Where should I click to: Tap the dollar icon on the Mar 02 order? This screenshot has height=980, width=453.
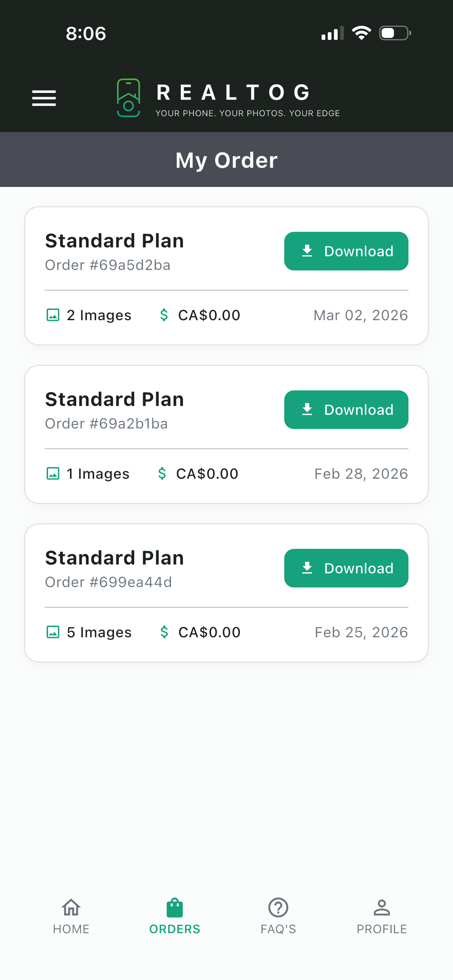pos(164,315)
